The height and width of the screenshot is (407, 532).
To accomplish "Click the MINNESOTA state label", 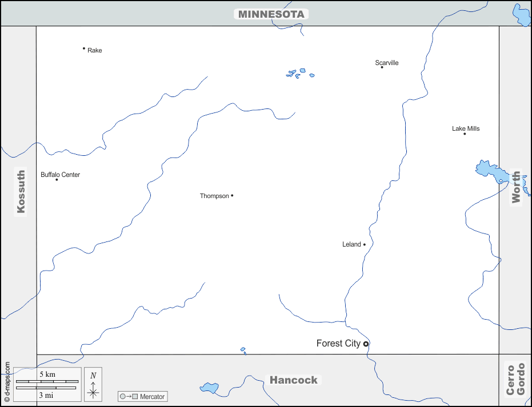I will point(271,14).
